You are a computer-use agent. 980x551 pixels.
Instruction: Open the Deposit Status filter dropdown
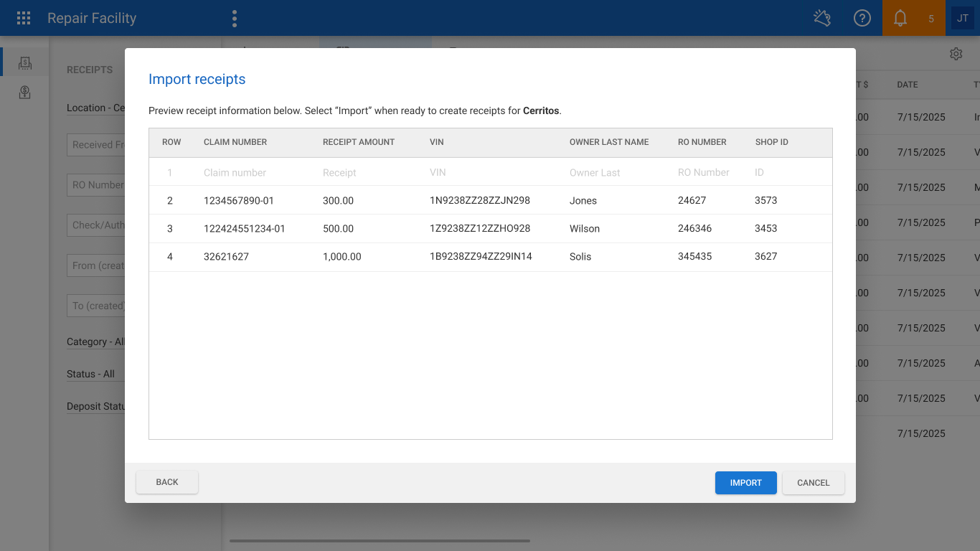(x=95, y=406)
